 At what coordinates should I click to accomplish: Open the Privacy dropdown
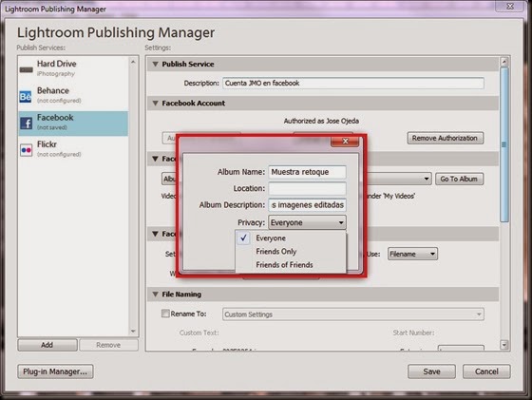tap(308, 222)
